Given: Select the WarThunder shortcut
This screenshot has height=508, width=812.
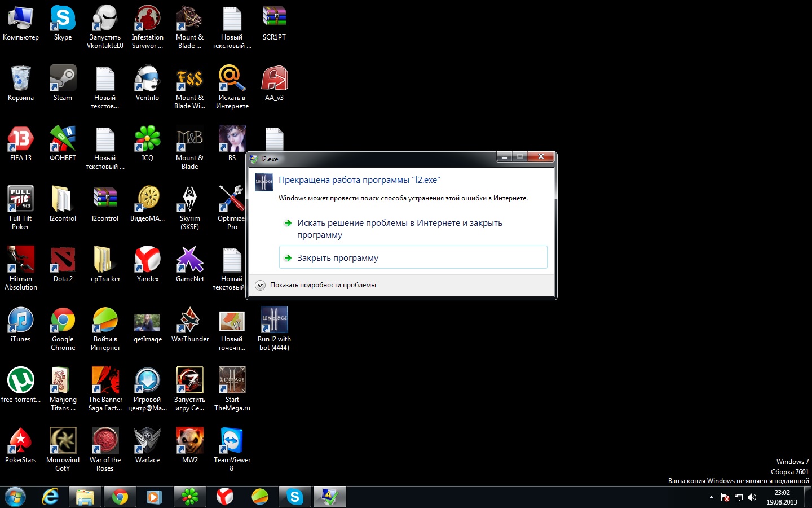Looking at the screenshot, I should (190, 326).
